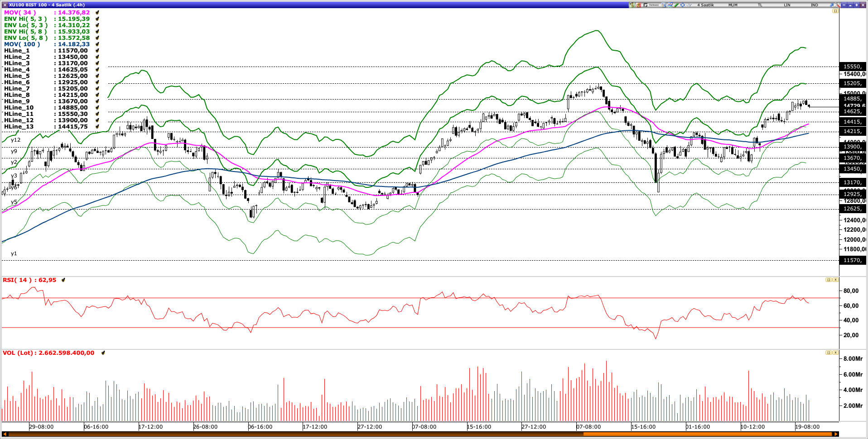868x439 pixels.
Task: Select the HLine_4 label
Action: [17, 70]
